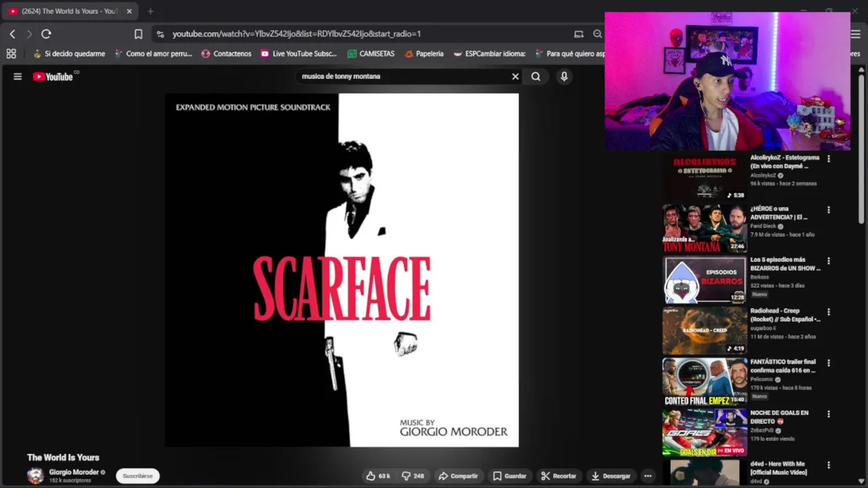Open site information icon in address bar

(160, 34)
